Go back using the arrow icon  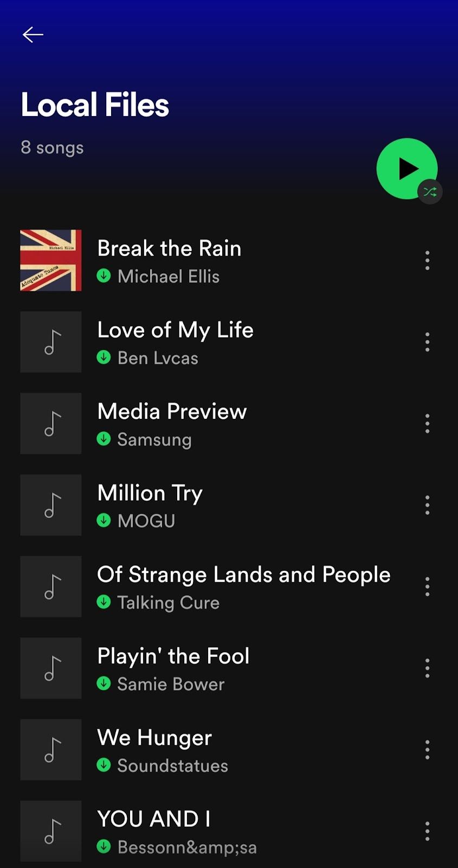pos(33,35)
